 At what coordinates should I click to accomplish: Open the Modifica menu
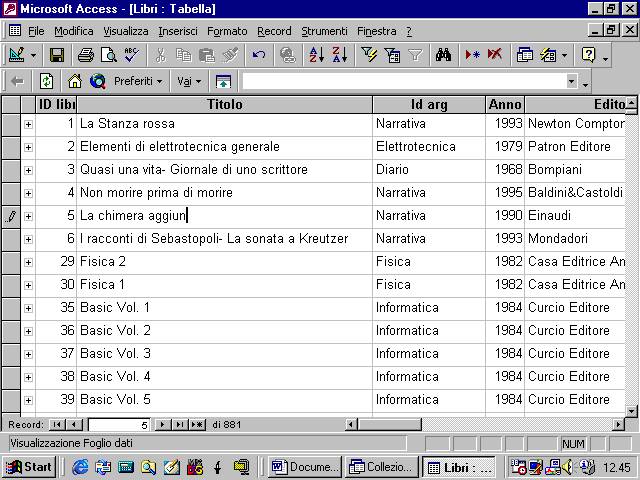coord(74,31)
